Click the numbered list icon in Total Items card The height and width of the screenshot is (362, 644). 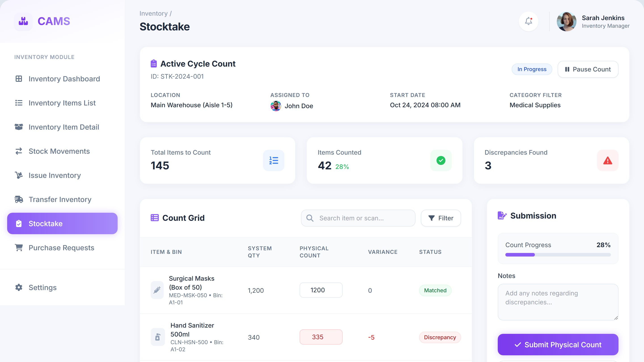click(x=274, y=160)
